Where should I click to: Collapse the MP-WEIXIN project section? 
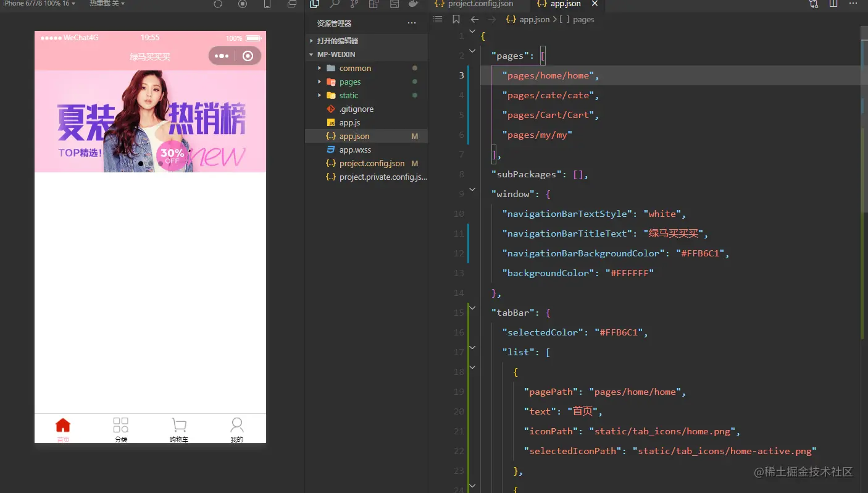click(x=366, y=54)
